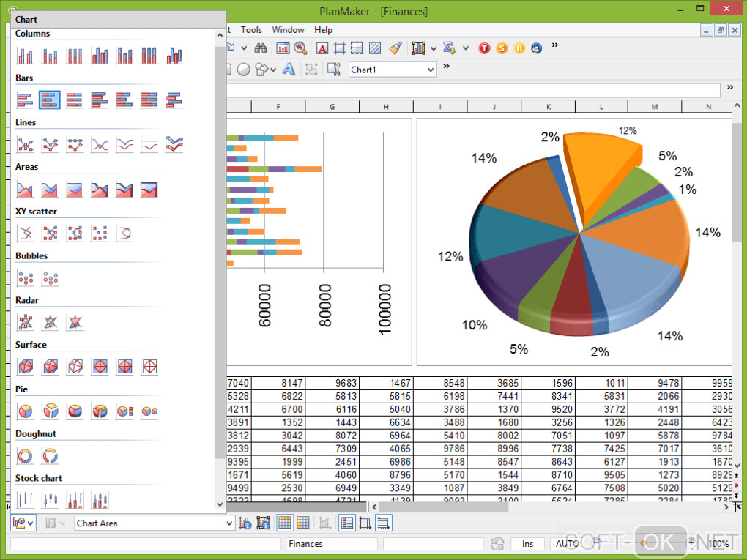747x560 pixels.
Task: Click the insert chart frame icon
Action: 418,48
